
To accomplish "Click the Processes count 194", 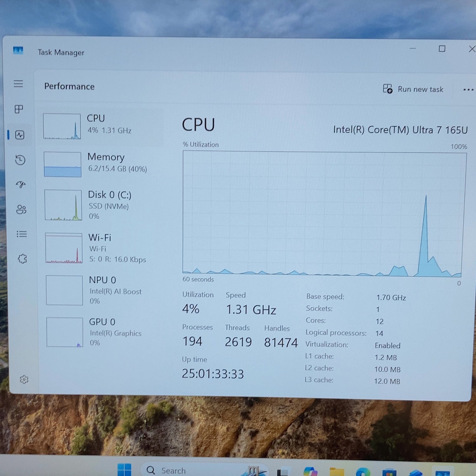I will (192, 341).
